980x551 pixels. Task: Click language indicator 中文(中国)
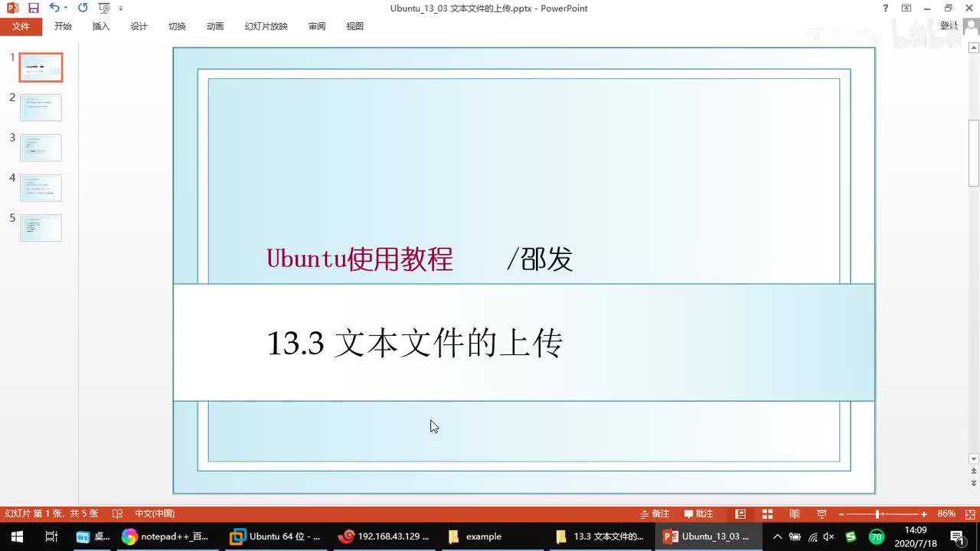tap(155, 514)
